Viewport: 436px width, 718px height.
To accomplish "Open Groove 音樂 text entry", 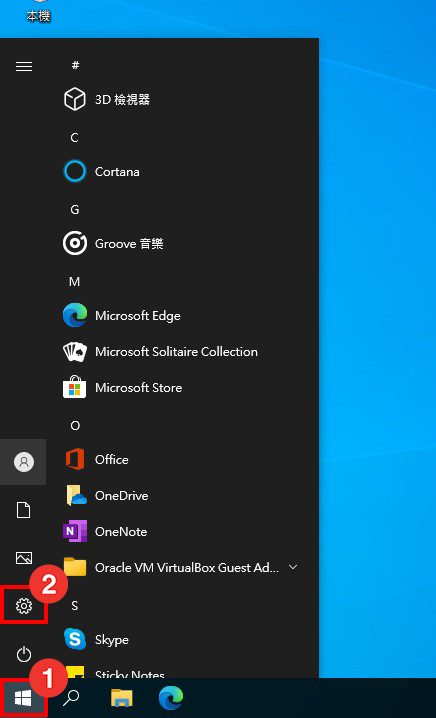I will click(x=129, y=244).
